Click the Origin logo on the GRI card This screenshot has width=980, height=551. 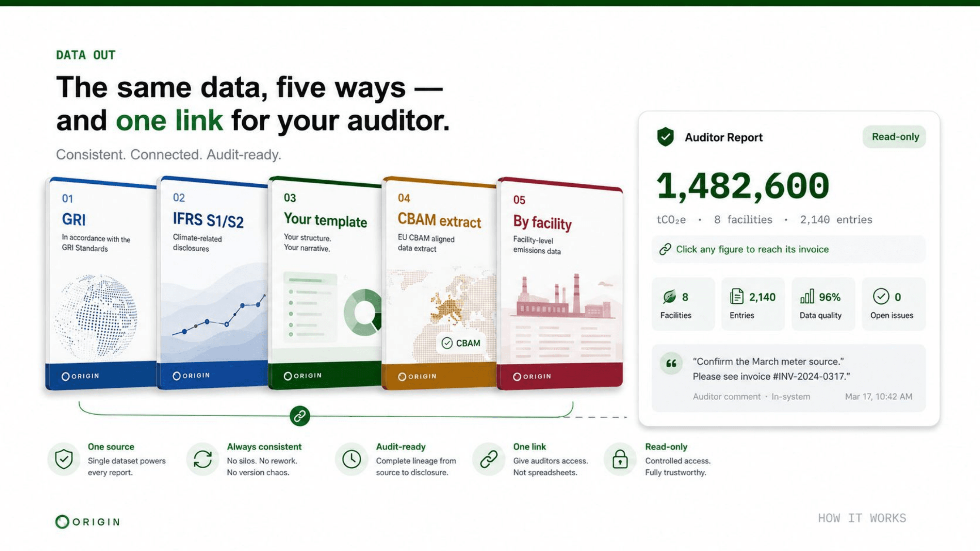(80, 376)
